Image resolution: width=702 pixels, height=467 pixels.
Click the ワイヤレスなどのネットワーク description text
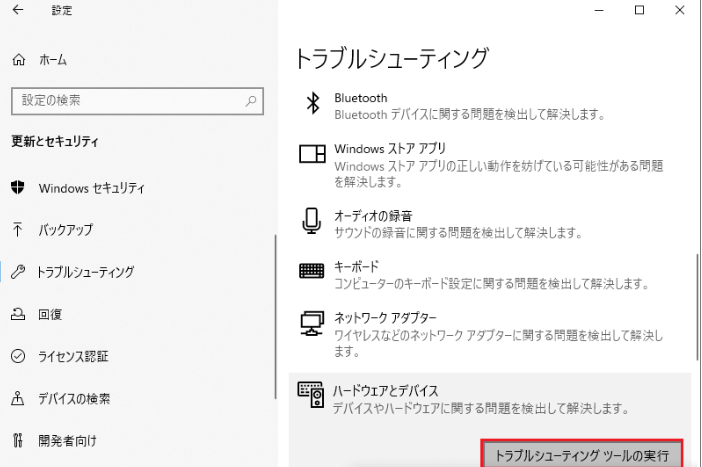click(499, 343)
